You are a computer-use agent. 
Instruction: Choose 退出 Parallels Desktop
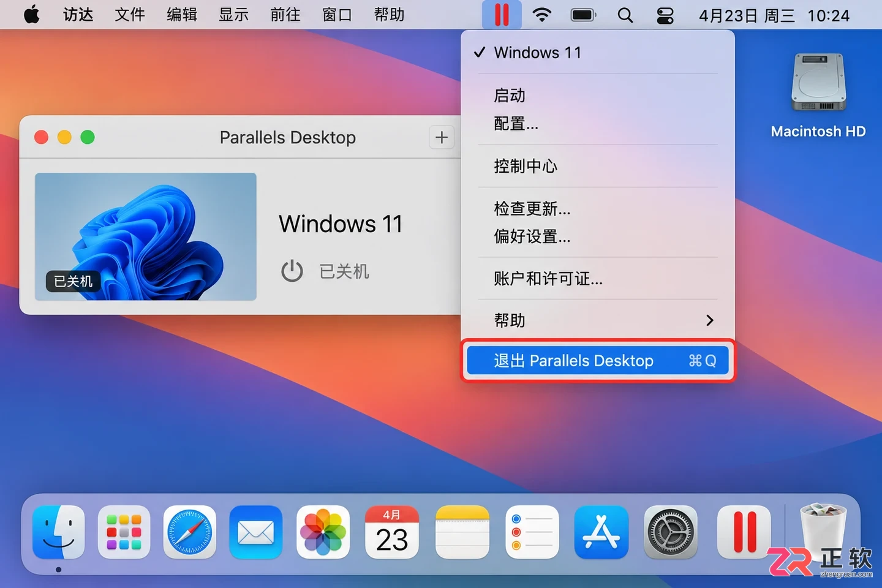[x=598, y=361]
